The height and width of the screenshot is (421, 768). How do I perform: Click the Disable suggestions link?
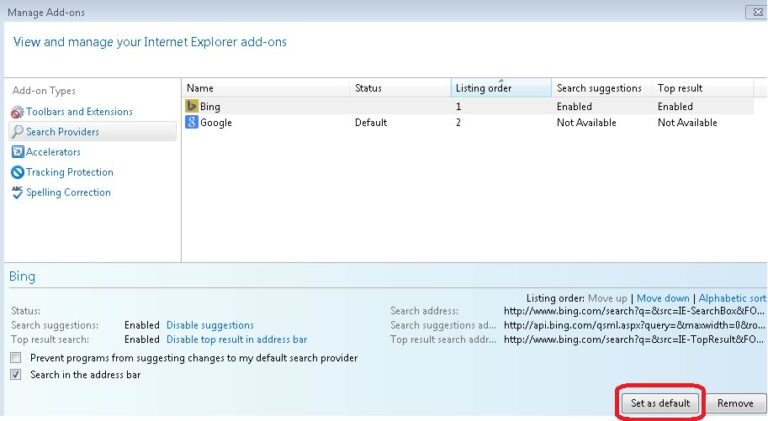coord(210,325)
